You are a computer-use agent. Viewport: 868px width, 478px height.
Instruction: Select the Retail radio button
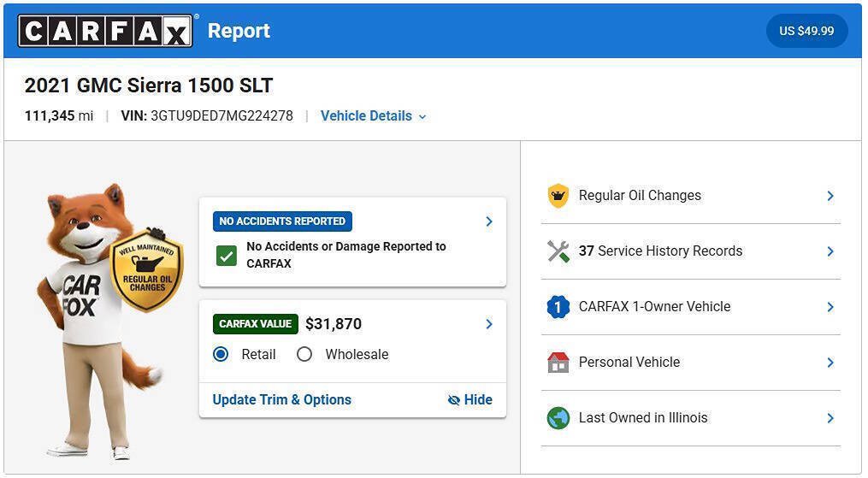click(221, 354)
